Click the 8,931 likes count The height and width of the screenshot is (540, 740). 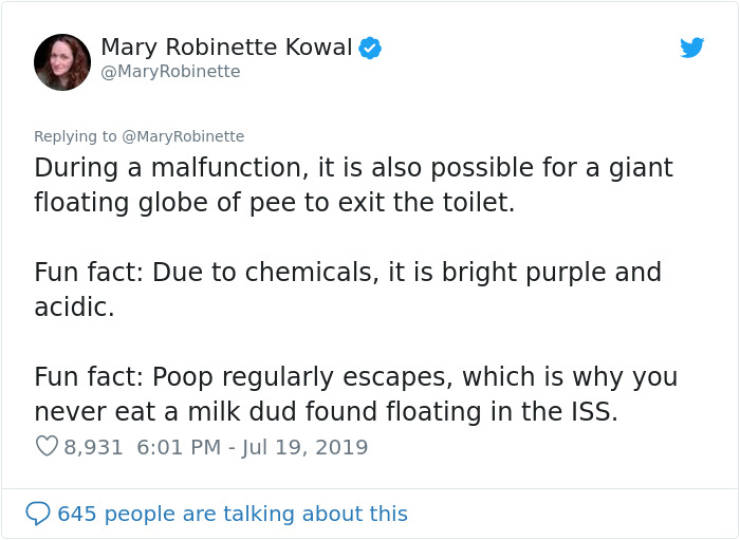(x=93, y=447)
